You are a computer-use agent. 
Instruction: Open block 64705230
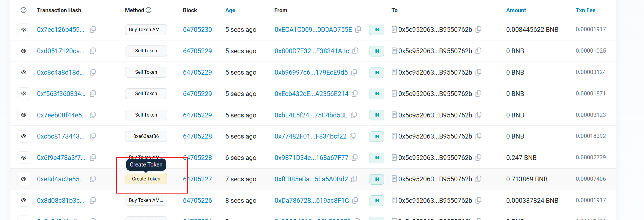coord(197,30)
